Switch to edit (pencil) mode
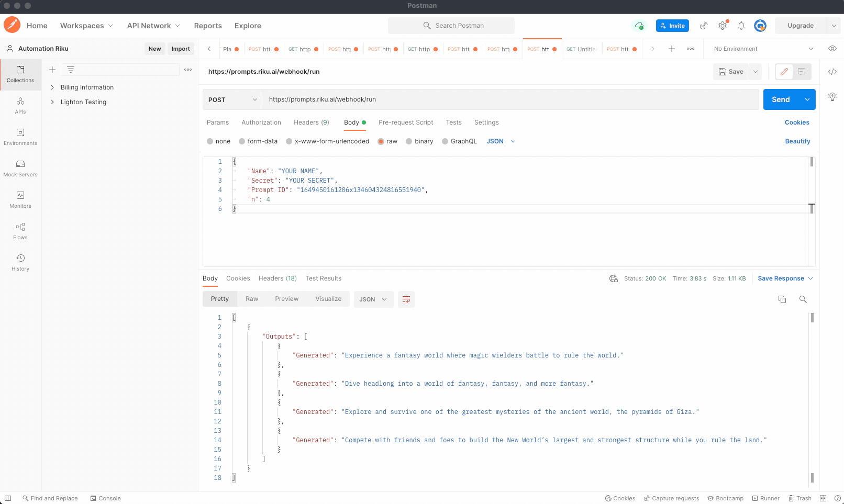The image size is (844, 504). [x=784, y=72]
